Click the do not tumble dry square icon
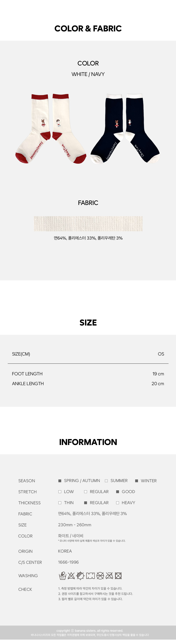This screenshot has width=176, height=644. (x=118, y=576)
